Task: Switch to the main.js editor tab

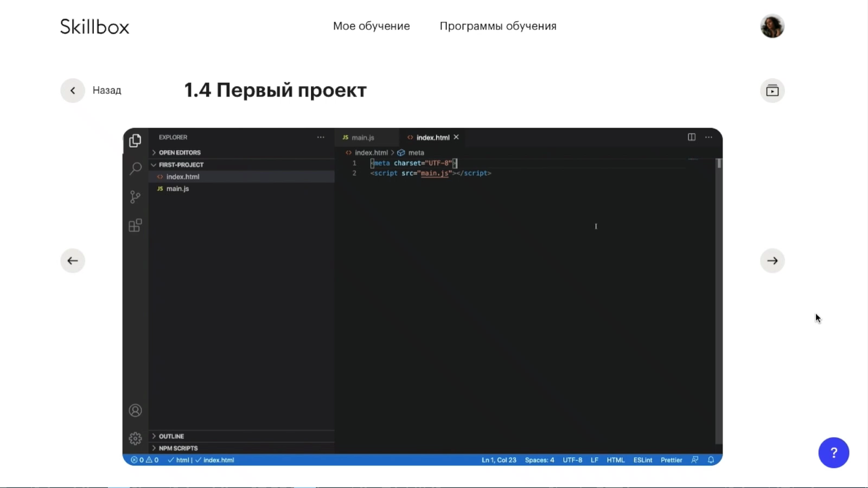Action: [362, 137]
